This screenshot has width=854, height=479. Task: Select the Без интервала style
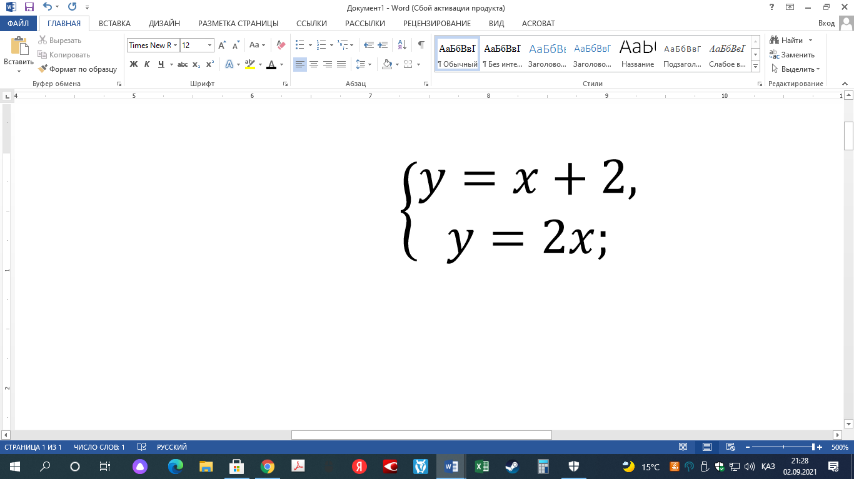point(502,54)
